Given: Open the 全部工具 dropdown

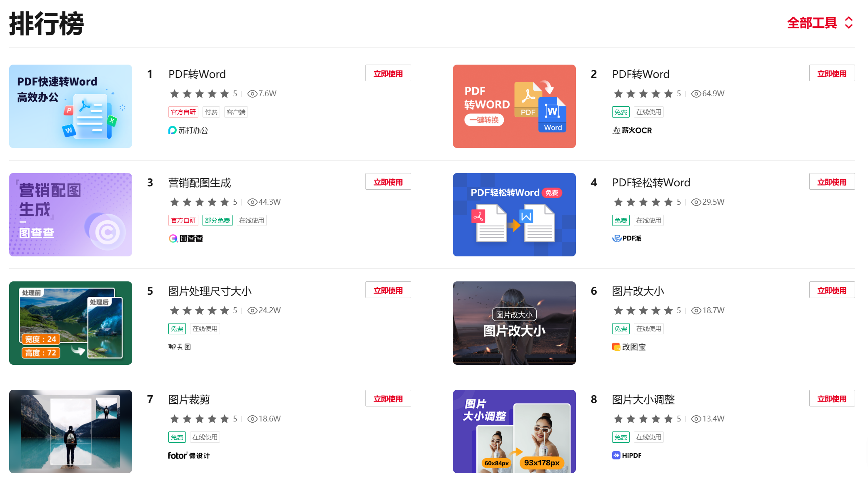Looking at the screenshot, I should point(820,23).
